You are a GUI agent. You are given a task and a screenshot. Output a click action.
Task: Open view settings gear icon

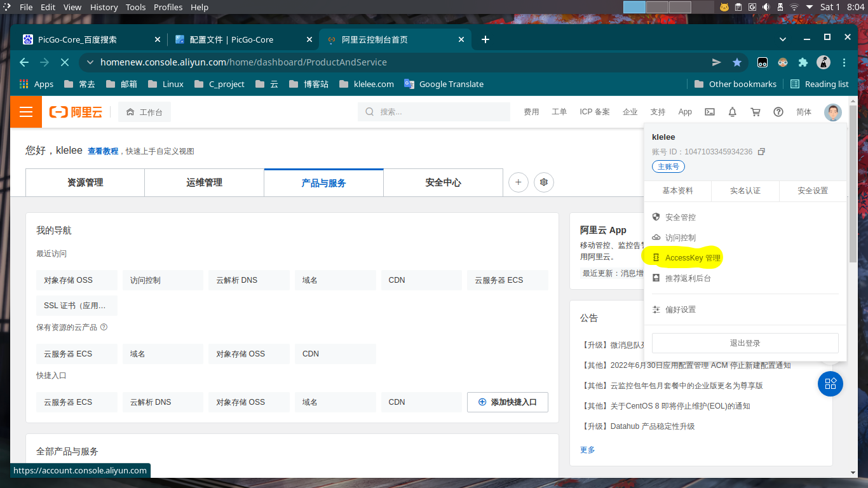click(544, 182)
